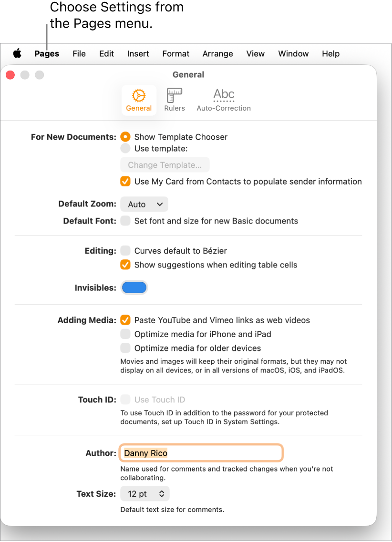Open the Rulers settings pane
Image resolution: width=392 pixels, height=542 pixels.
pos(174,99)
